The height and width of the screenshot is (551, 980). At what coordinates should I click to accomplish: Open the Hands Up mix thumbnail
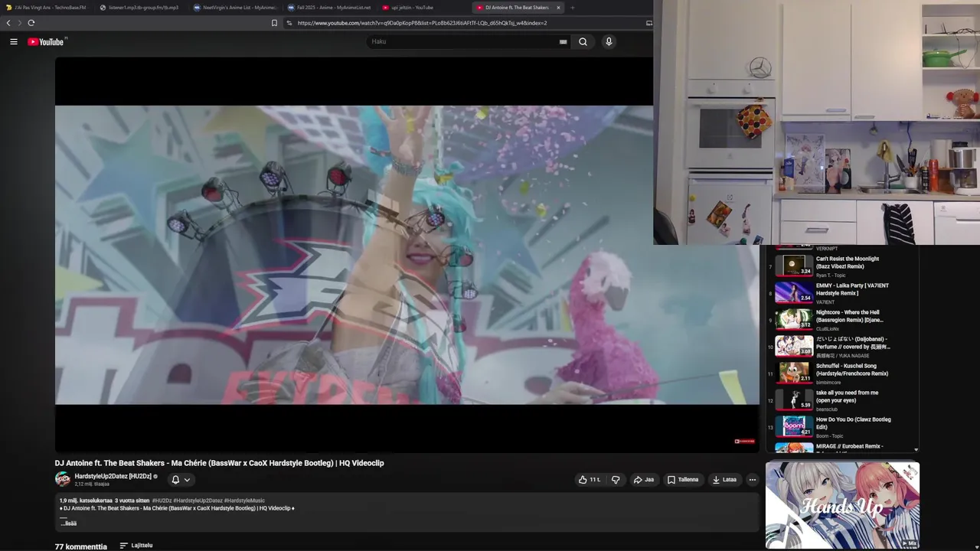[842, 505]
